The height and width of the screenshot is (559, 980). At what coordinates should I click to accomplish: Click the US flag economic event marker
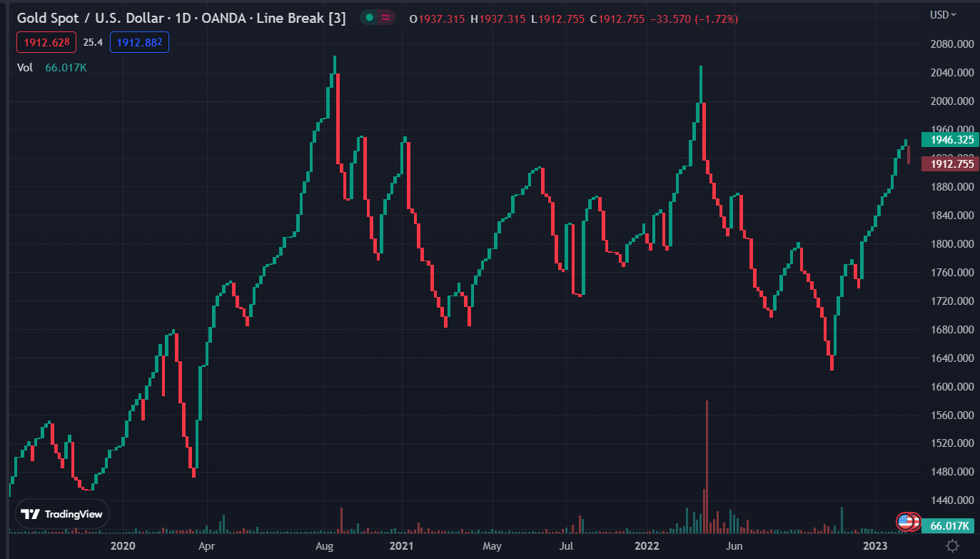point(907,522)
